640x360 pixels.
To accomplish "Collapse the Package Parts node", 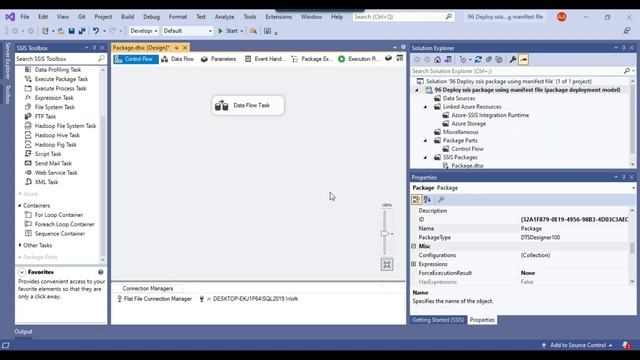I will pos(425,140).
